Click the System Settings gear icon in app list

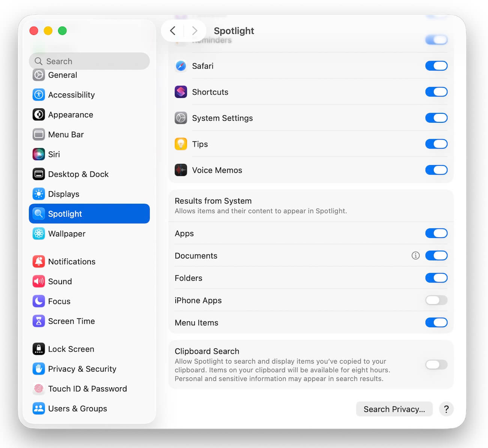(x=181, y=118)
